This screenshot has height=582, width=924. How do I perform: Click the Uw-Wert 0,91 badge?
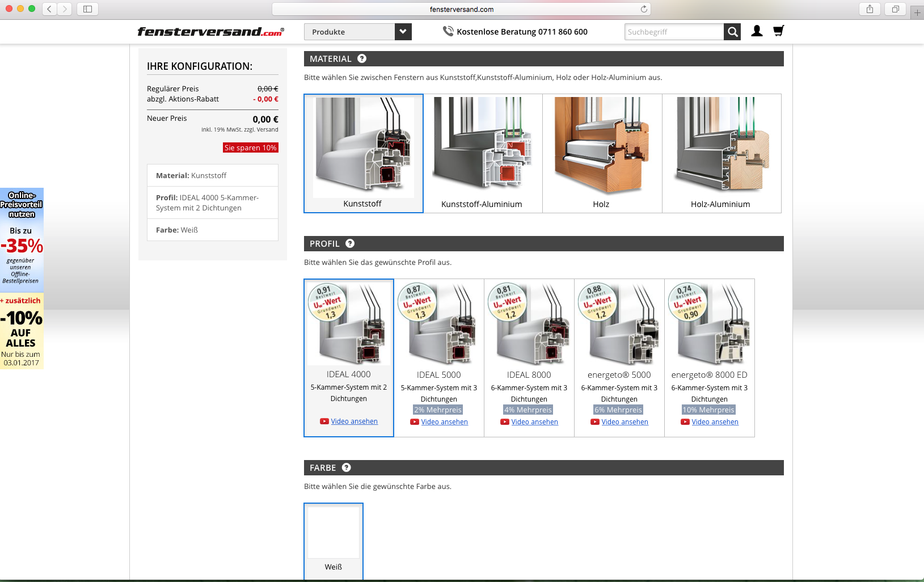coord(328,302)
